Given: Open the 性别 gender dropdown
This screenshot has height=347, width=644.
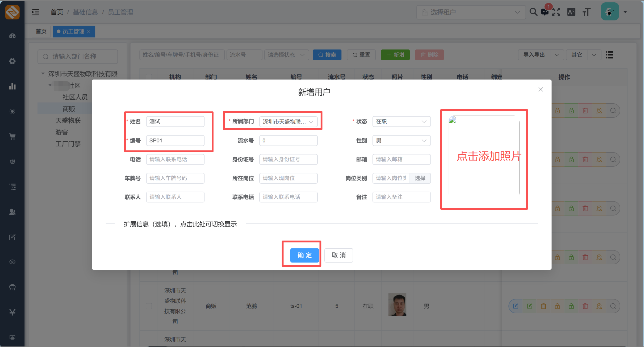Looking at the screenshot, I should (x=401, y=141).
